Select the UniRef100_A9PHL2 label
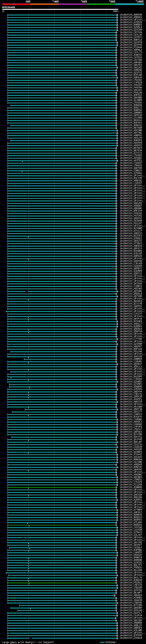The image size is (146, 644). tap(131, 50)
